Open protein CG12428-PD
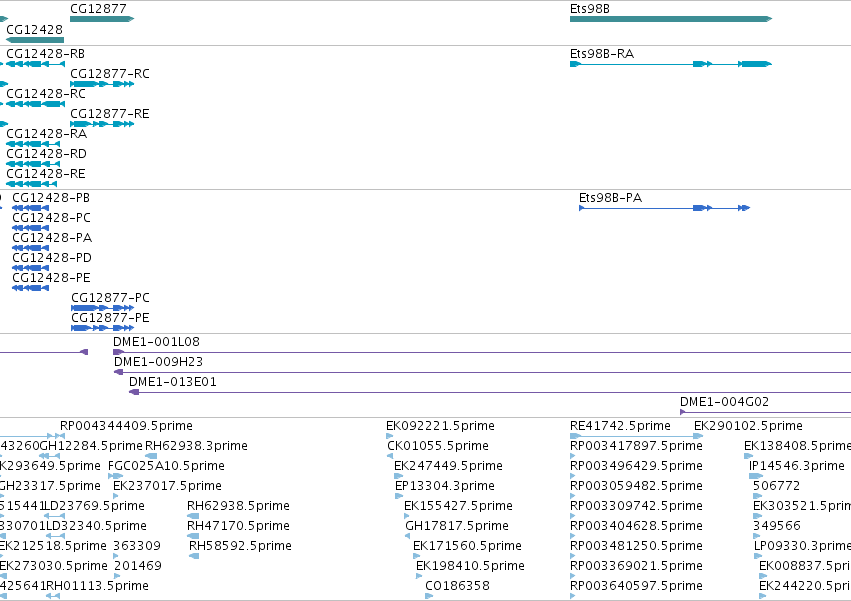This screenshot has width=851, height=601. point(52,258)
